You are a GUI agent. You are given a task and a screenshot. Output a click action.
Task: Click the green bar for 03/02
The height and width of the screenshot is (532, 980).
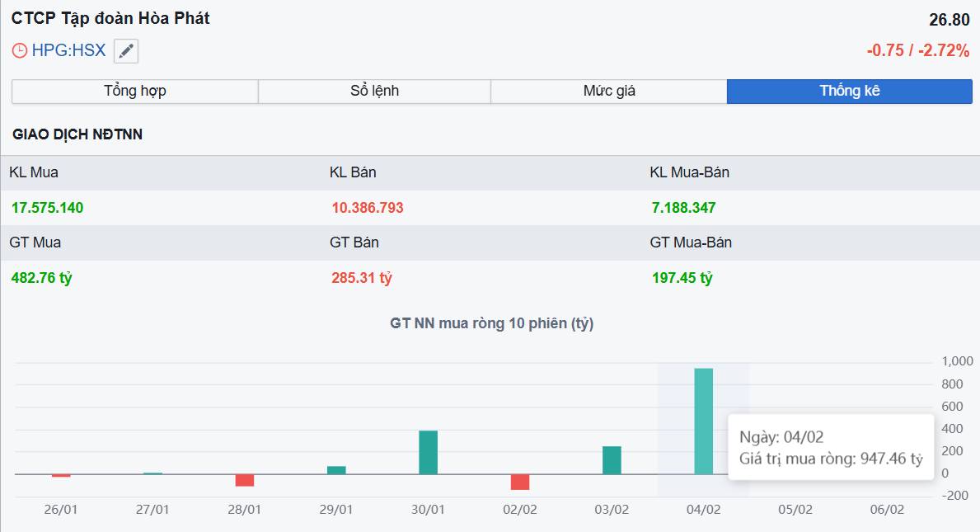tap(612, 461)
